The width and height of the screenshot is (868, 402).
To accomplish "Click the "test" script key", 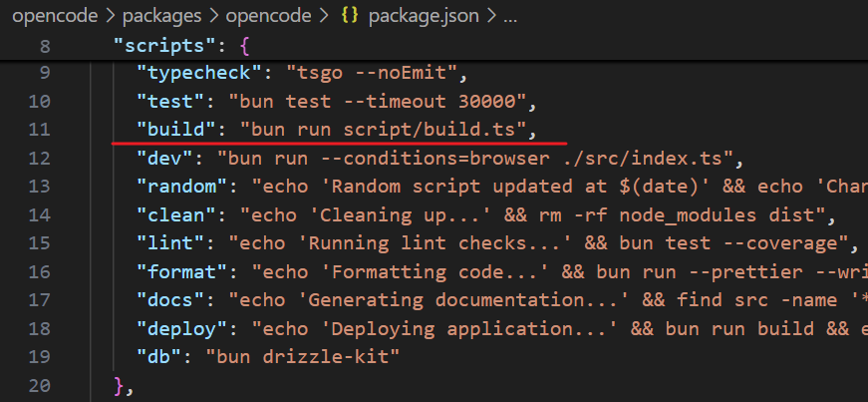I will coord(171,101).
